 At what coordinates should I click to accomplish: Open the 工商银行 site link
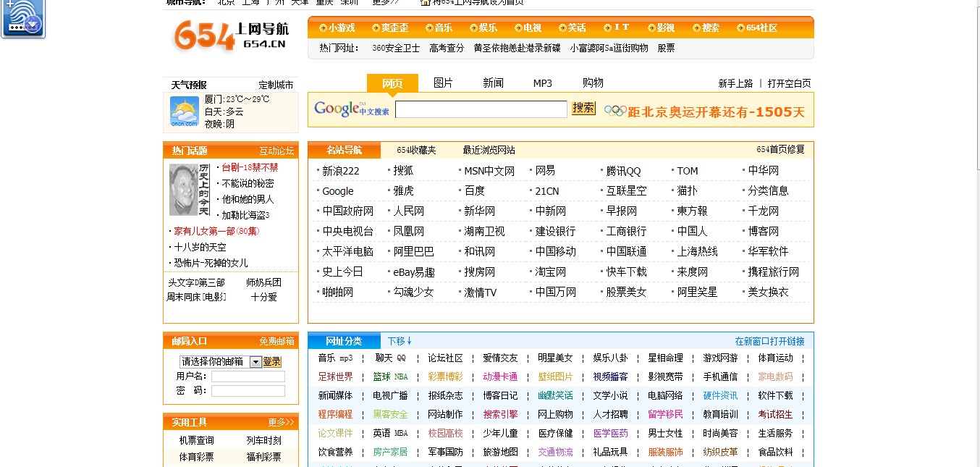(x=627, y=232)
